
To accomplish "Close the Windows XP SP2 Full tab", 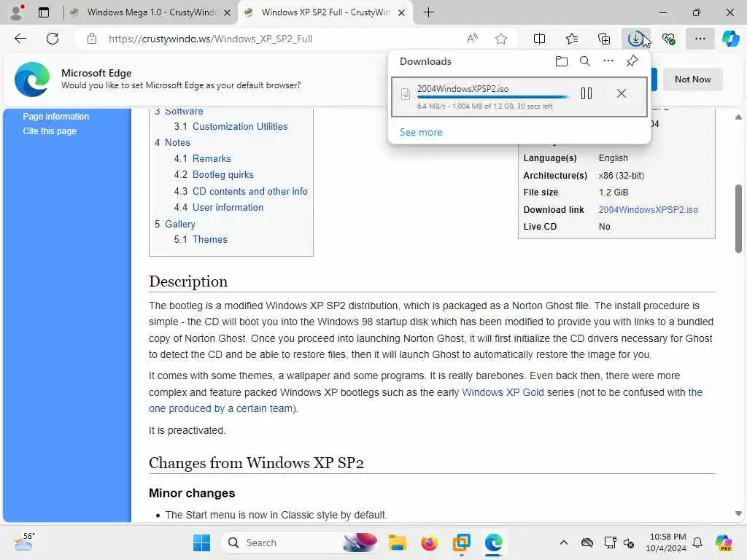I will (x=402, y=13).
